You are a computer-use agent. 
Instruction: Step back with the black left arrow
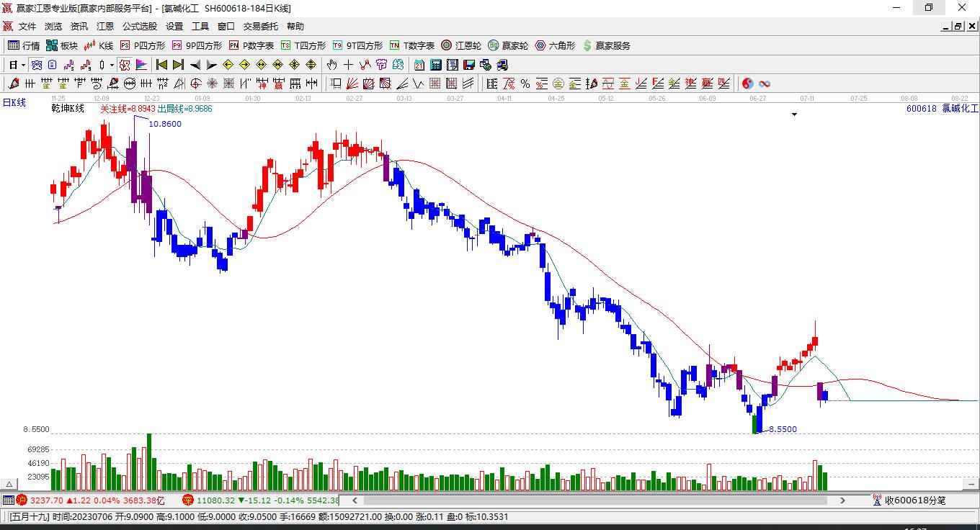195,65
